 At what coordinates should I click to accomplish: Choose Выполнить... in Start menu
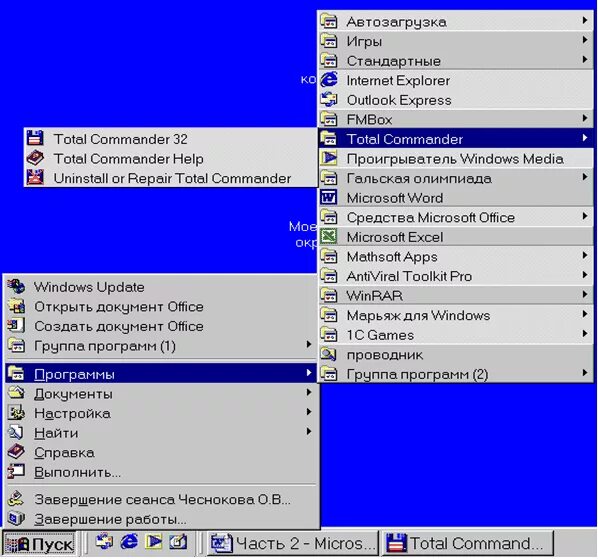161,472
